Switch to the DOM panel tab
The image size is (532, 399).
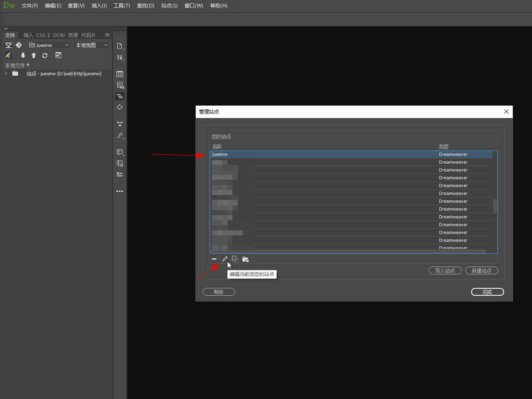(59, 35)
